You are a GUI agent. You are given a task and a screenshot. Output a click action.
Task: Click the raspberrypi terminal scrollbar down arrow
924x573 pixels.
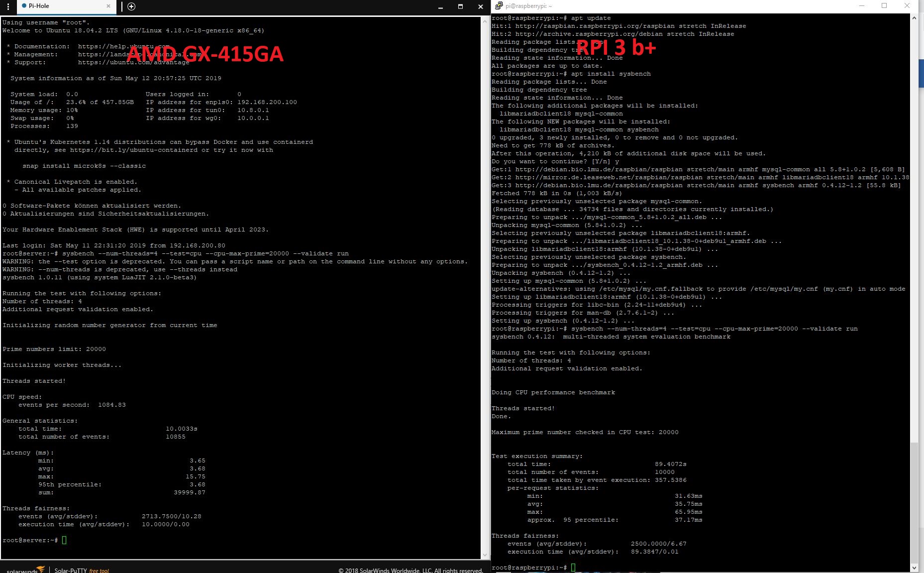pyautogui.click(x=914, y=568)
